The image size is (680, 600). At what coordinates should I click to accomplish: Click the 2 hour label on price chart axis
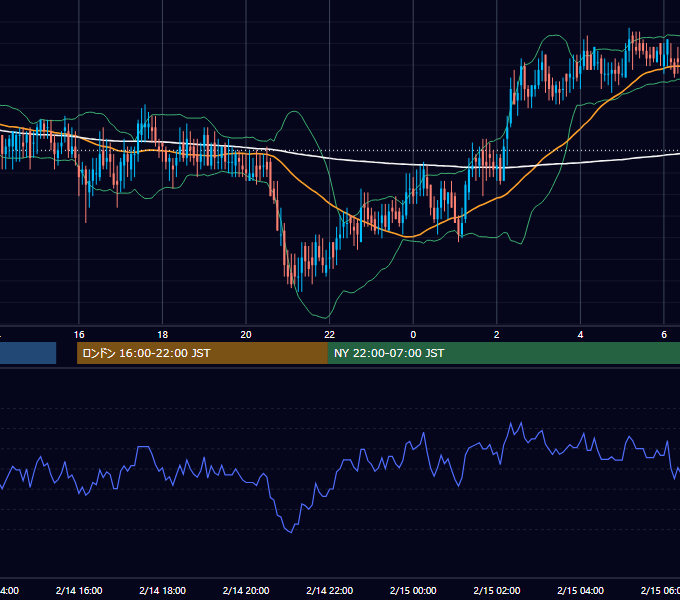[497, 335]
